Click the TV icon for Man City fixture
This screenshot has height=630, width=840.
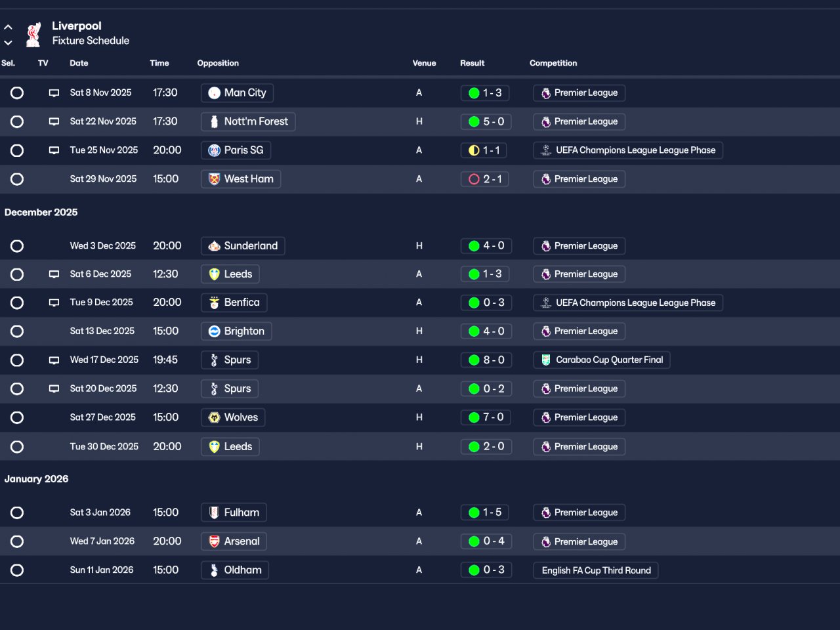tap(54, 93)
